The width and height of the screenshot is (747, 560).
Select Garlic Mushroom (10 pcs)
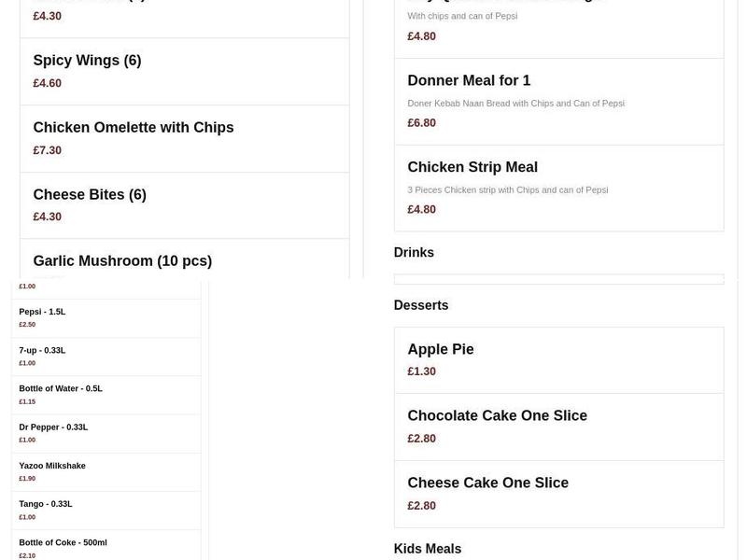pyautogui.click(x=122, y=260)
